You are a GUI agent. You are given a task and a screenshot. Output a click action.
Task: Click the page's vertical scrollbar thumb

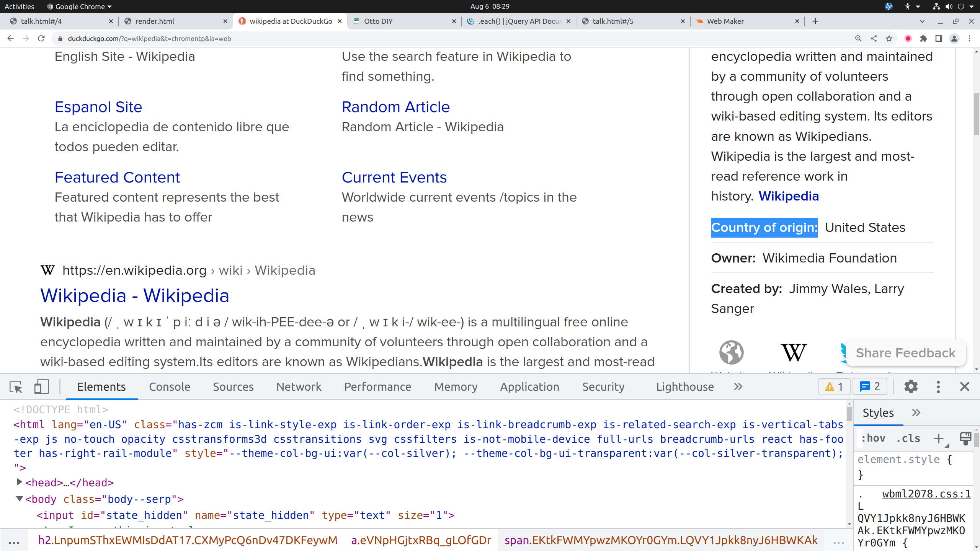coord(976,114)
